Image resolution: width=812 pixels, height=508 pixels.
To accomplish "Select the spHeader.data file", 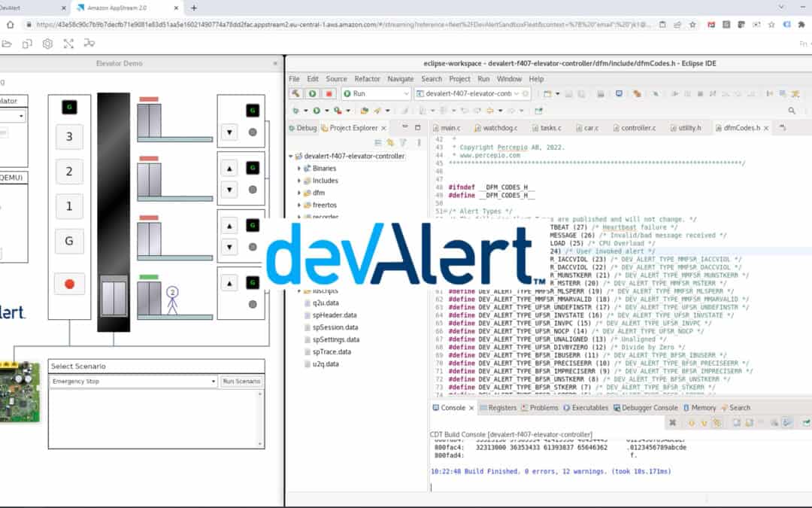I will pos(334,315).
